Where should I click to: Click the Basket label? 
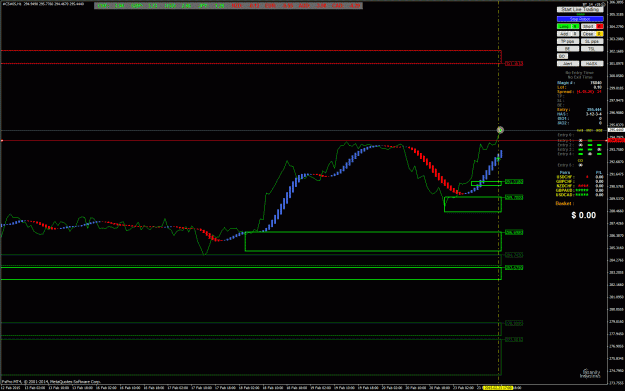[564, 203]
